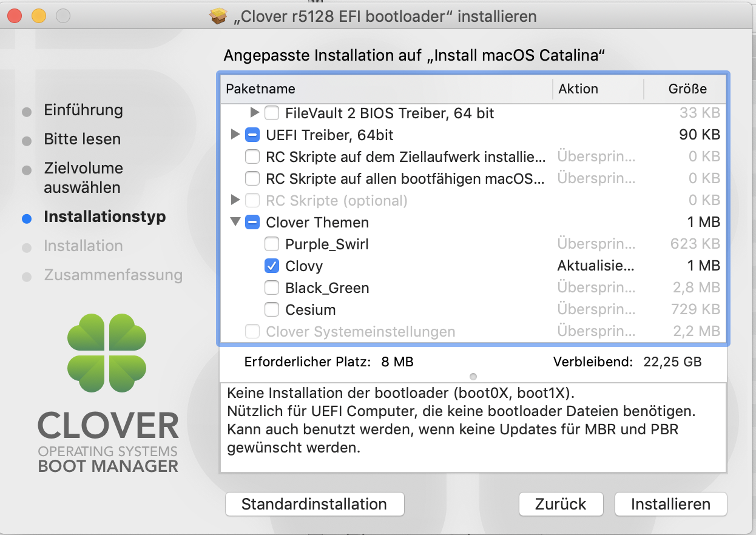Image resolution: width=756 pixels, height=535 pixels.
Task: Select the Black_Green theme name
Action: pyautogui.click(x=327, y=288)
